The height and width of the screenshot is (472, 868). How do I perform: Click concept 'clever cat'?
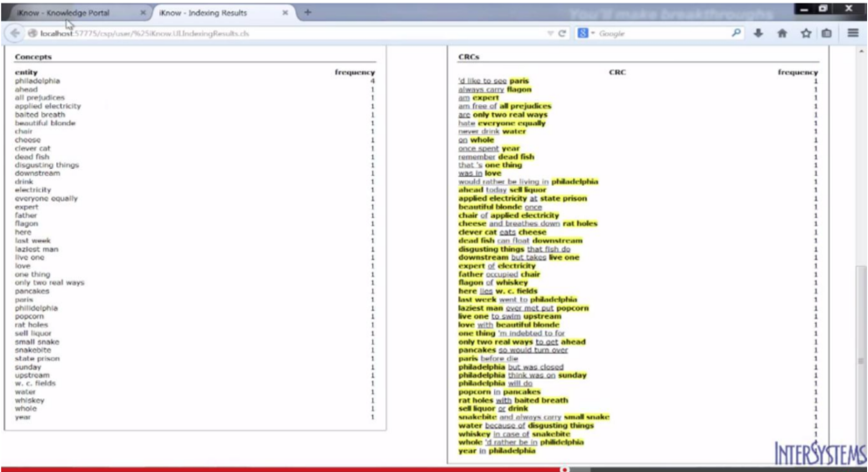pyautogui.click(x=32, y=148)
